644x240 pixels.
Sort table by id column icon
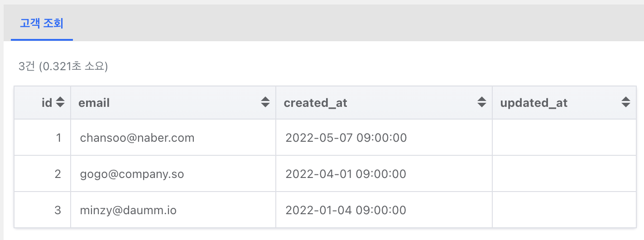tap(60, 103)
